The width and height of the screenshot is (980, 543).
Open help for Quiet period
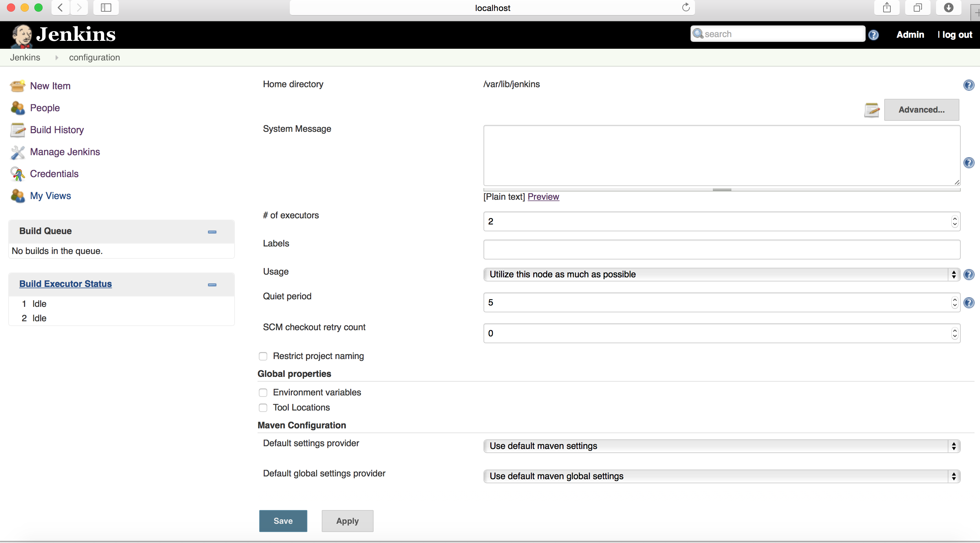969,303
